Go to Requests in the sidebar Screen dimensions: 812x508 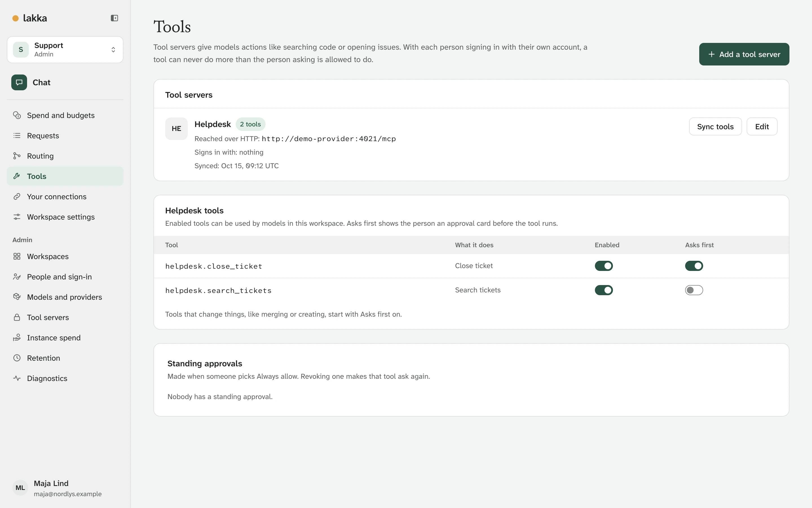pyautogui.click(x=65, y=136)
